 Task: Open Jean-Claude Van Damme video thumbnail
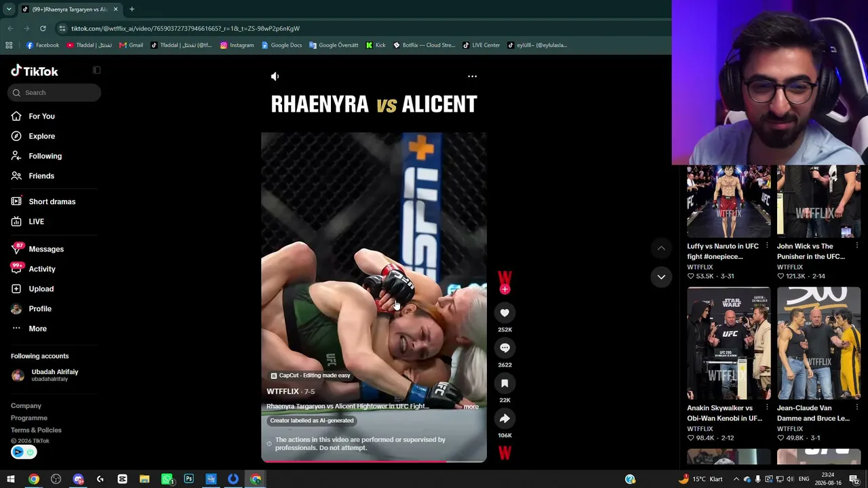pos(818,343)
